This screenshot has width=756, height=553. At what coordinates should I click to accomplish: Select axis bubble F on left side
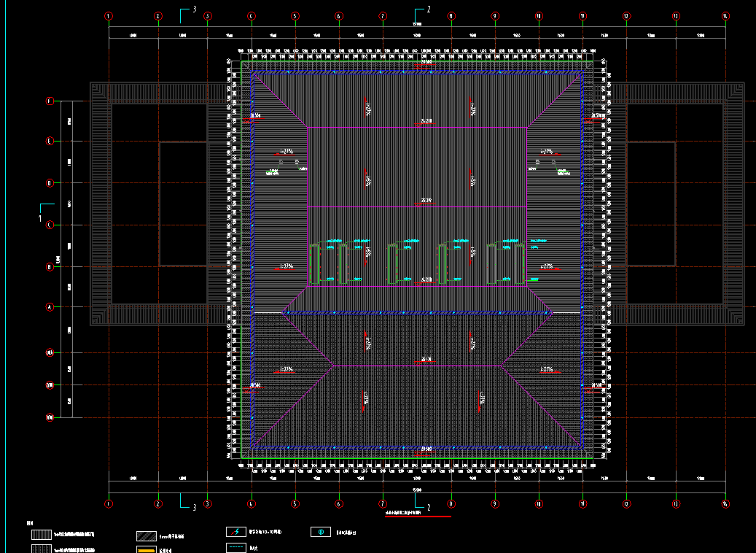(x=50, y=101)
